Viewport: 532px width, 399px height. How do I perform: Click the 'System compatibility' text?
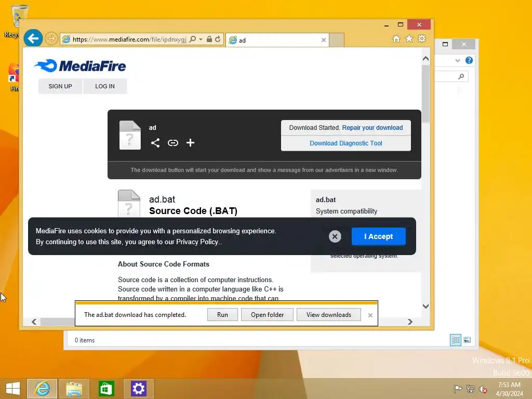pyautogui.click(x=347, y=211)
